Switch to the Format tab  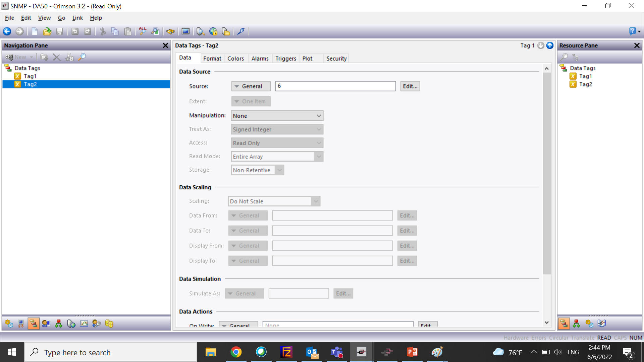pos(212,58)
